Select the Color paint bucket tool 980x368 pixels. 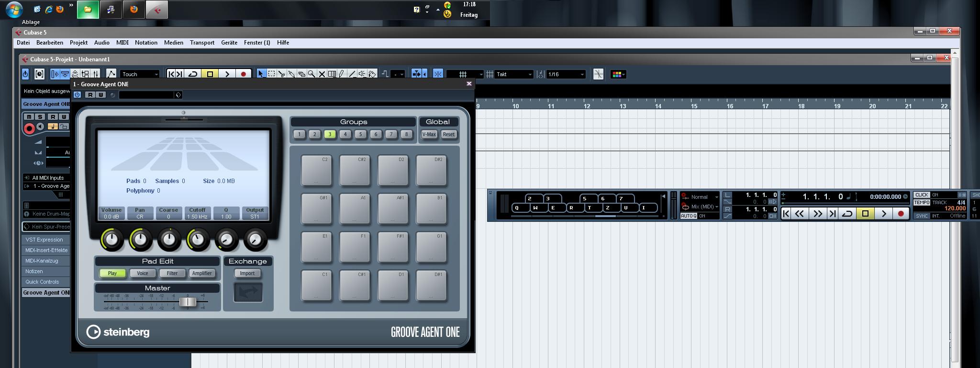click(x=372, y=74)
